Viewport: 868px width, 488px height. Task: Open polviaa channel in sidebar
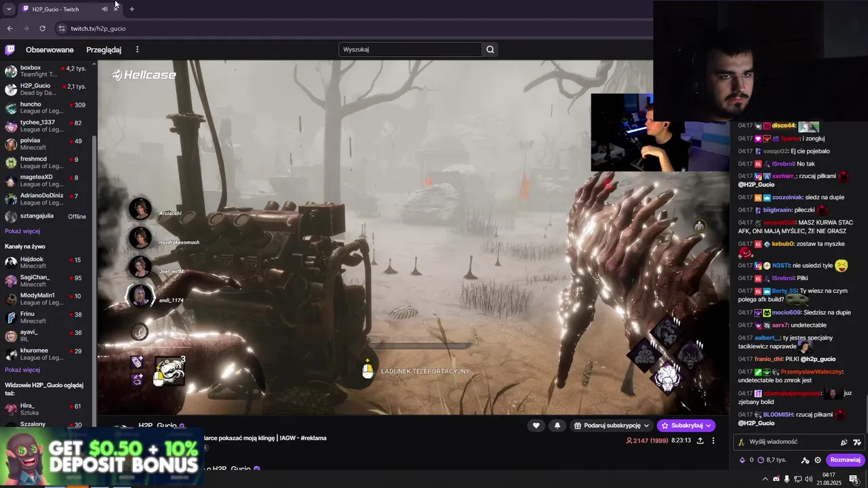click(x=46, y=144)
